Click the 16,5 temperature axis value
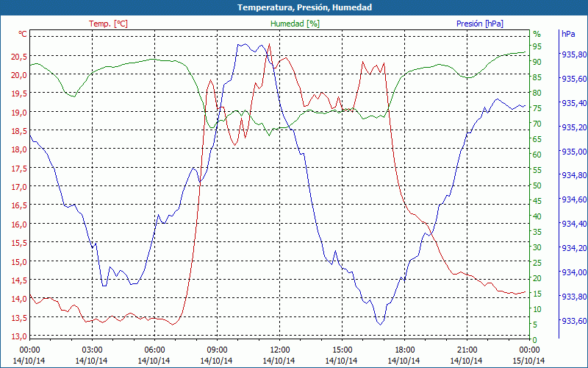This screenshot has height=368, width=588. 19,205
